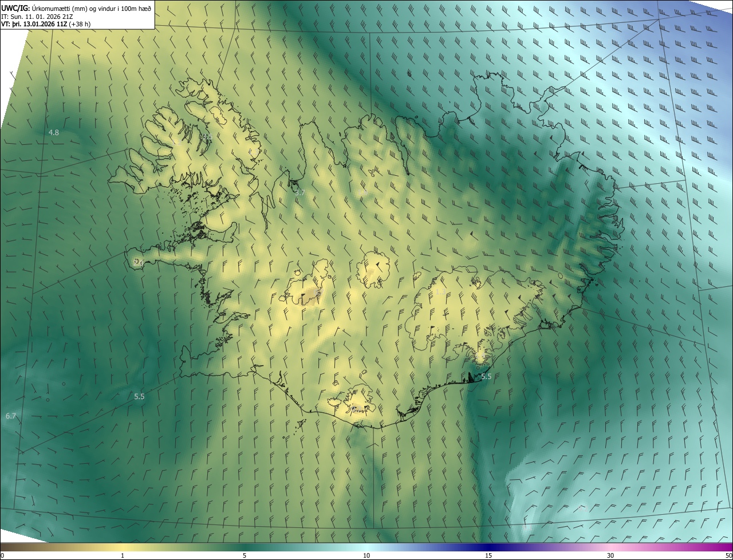Click the '5' tick on the colour scale
The image size is (733, 560).
[245, 556]
